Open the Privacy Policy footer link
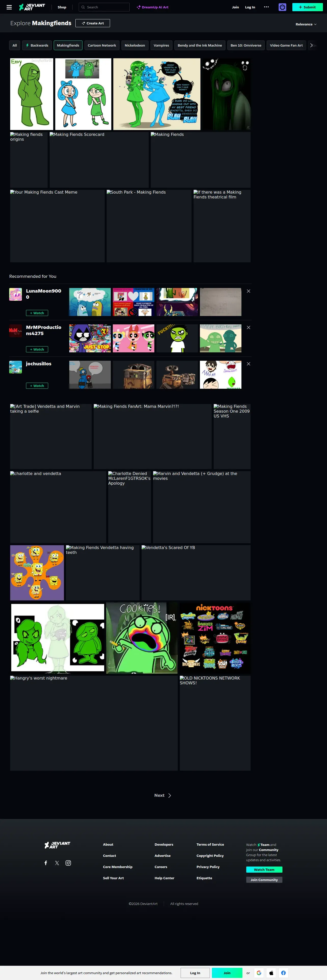 [208, 867]
